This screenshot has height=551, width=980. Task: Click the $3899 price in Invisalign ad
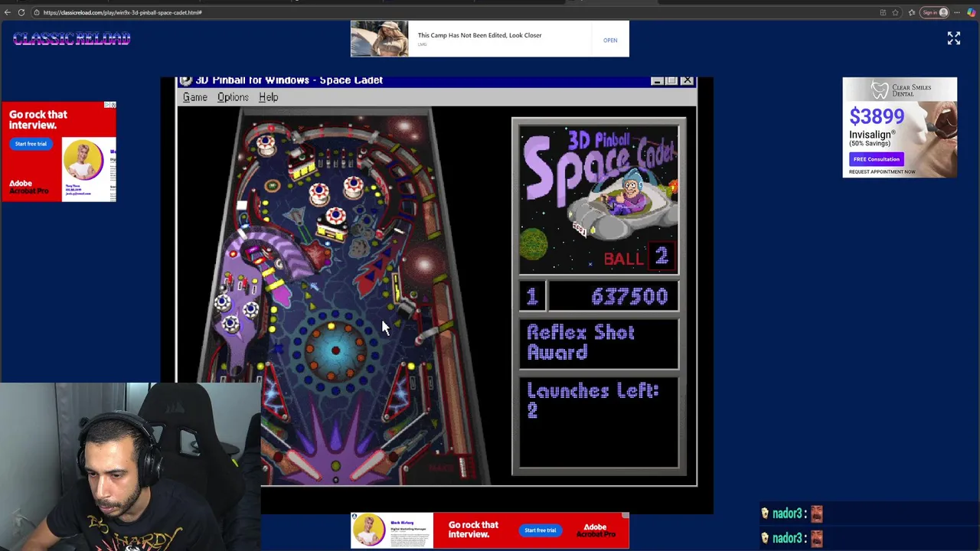877,116
